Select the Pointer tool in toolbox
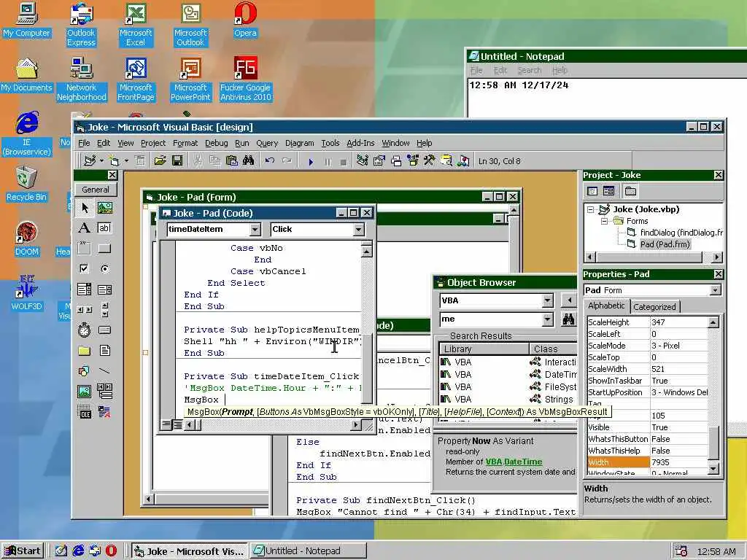Image resolution: width=747 pixels, height=560 pixels. [85, 208]
